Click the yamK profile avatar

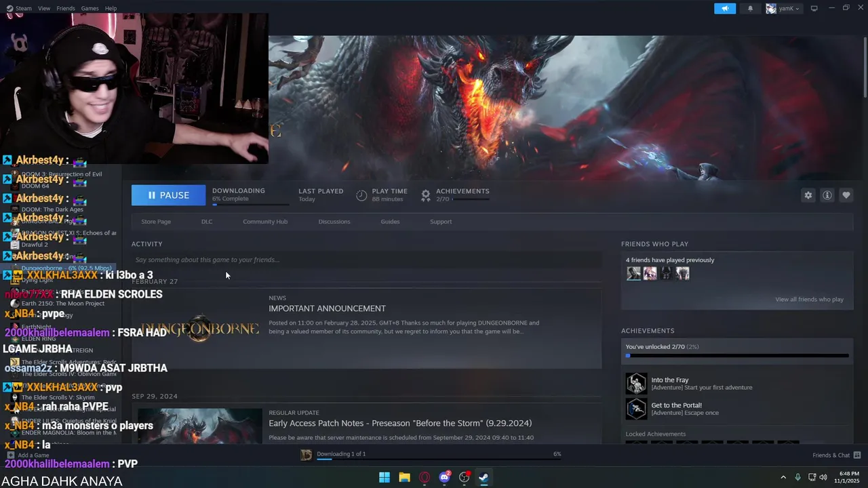(771, 8)
